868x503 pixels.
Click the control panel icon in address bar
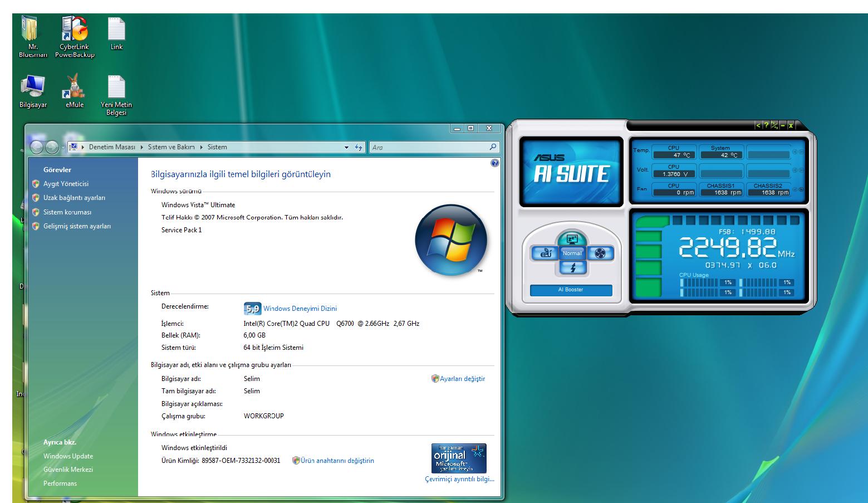73,147
